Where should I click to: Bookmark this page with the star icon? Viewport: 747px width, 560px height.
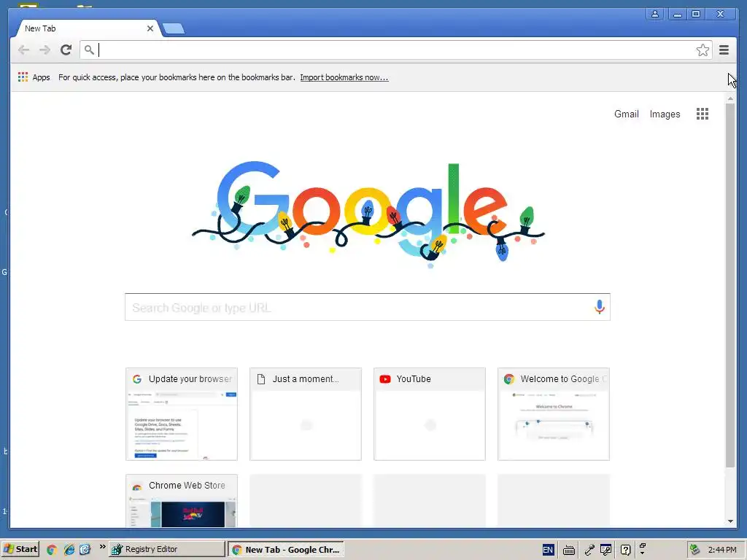703,50
